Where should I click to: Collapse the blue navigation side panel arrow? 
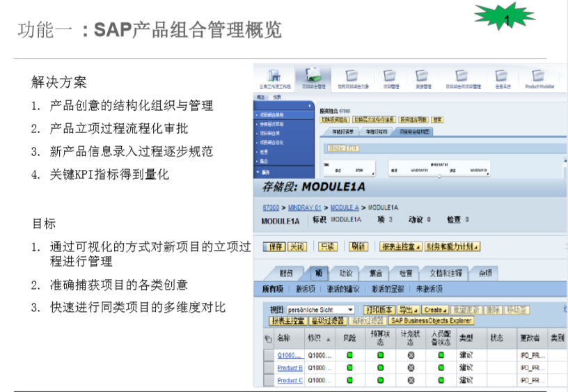click(310, 106)
